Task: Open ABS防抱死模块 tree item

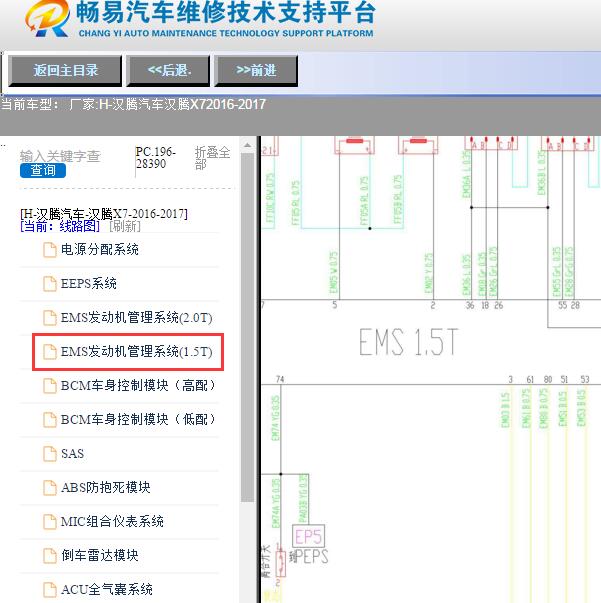Action: click(106, 487)
